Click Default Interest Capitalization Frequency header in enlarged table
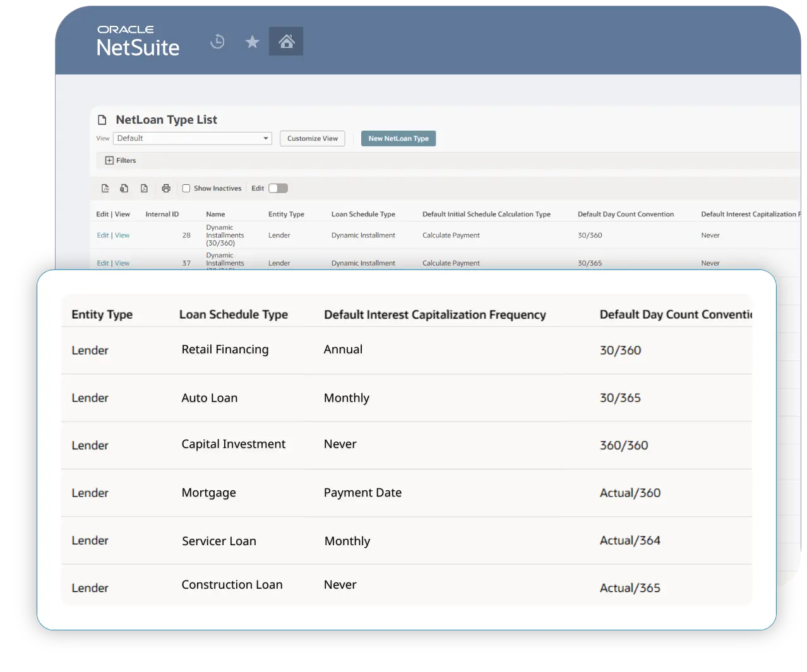The height and width of the screenshot is (672, 807). point(435,314)
